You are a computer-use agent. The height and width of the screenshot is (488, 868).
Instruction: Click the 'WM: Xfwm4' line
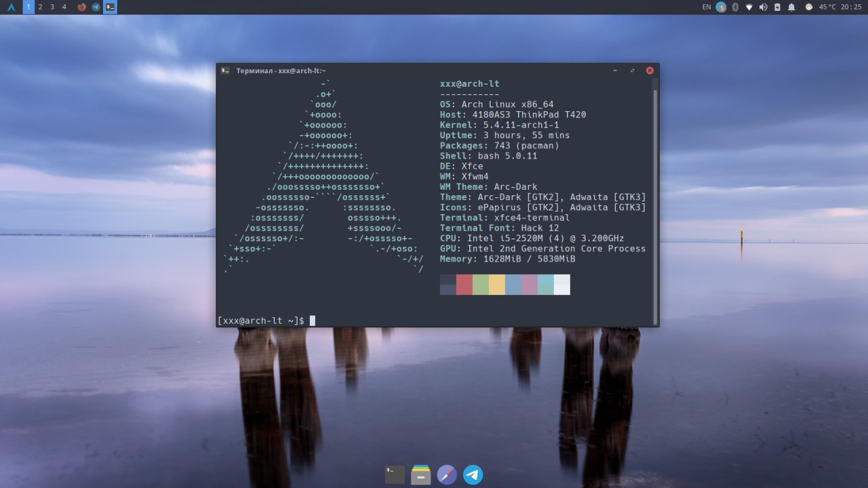(465, 176)
